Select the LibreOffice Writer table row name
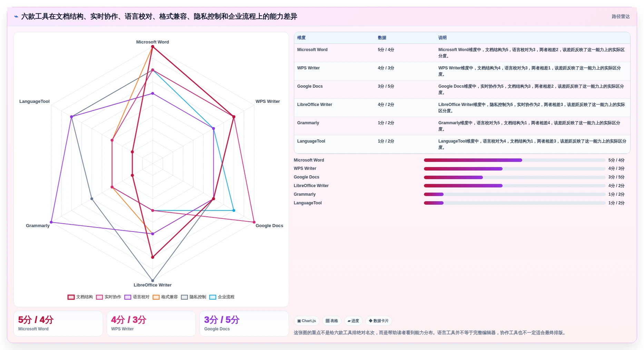Viewport: 644px width, 350px height. coord(315,105)
